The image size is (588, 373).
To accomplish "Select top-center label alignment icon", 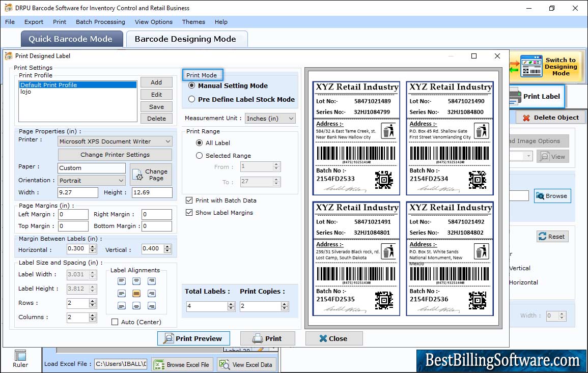I will point(136,281).
